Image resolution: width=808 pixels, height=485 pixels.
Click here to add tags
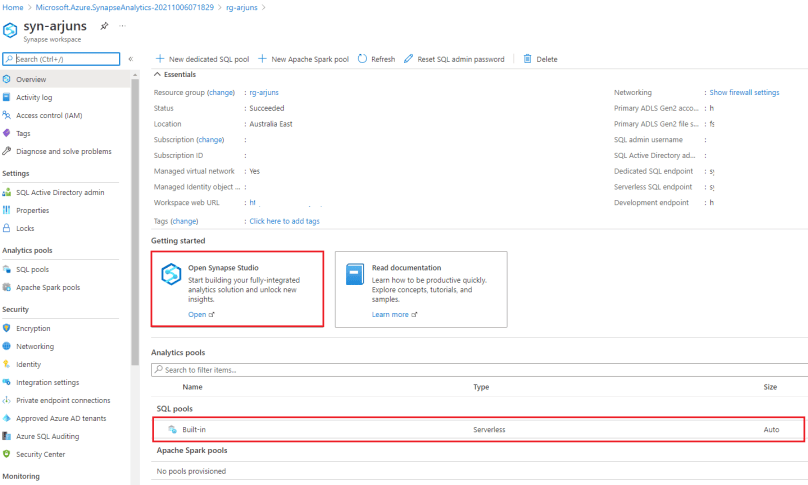coord(284,221)
